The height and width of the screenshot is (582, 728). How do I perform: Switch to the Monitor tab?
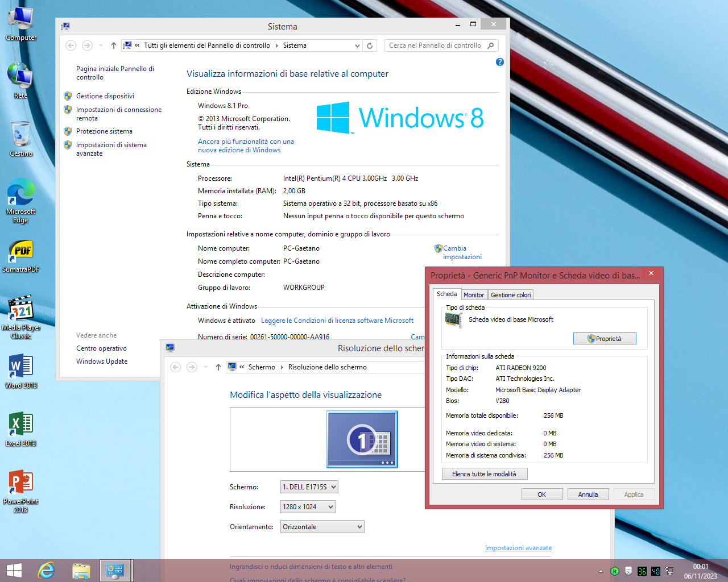473,295
